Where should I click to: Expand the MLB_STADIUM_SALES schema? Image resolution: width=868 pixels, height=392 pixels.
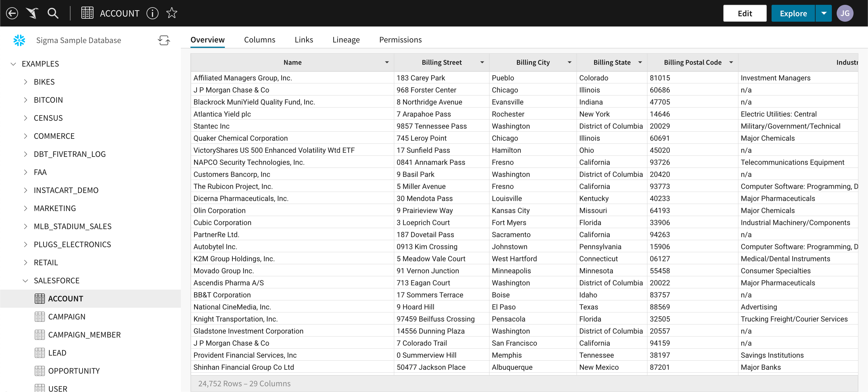click(x=26, y=227)
